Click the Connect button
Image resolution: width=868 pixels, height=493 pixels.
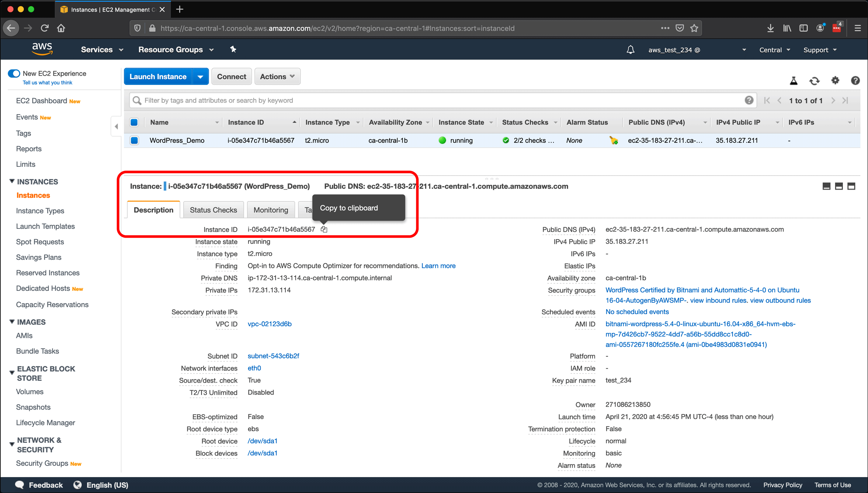point(231,76)
